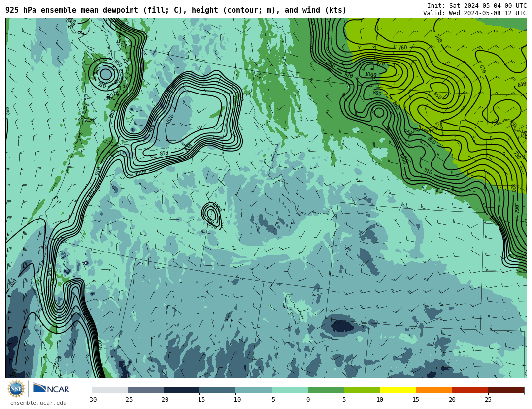The image size is (532, 409).
Task: Click the Init: Sat 2024-05-04 00 UTC text
Action: (477, 6)
